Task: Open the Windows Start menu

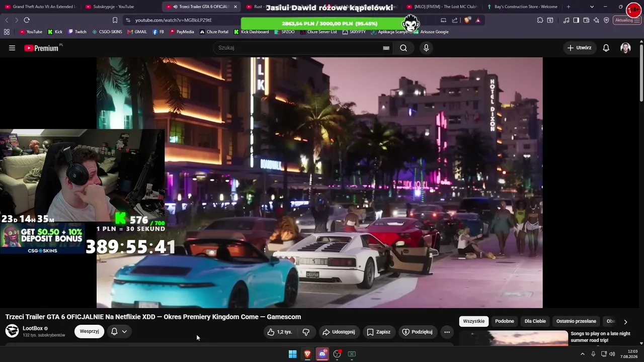Action: pyautogui.click(x=292, y=354)
